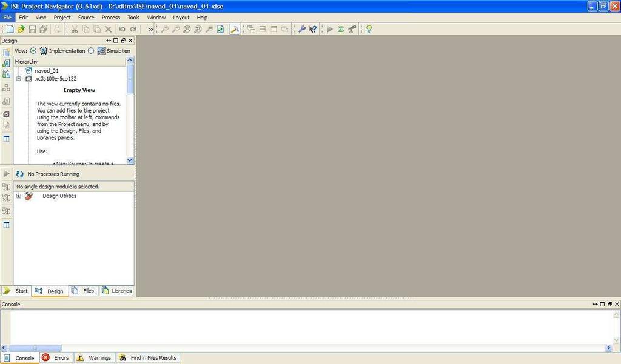Click the Save All toolbar icon
The image size is (621, 364).
44,29
